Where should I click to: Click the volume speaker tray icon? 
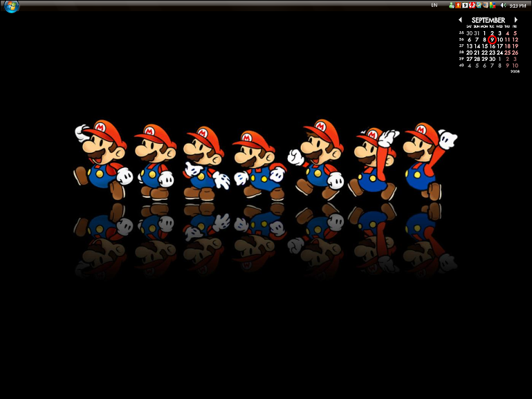point(504,5)
